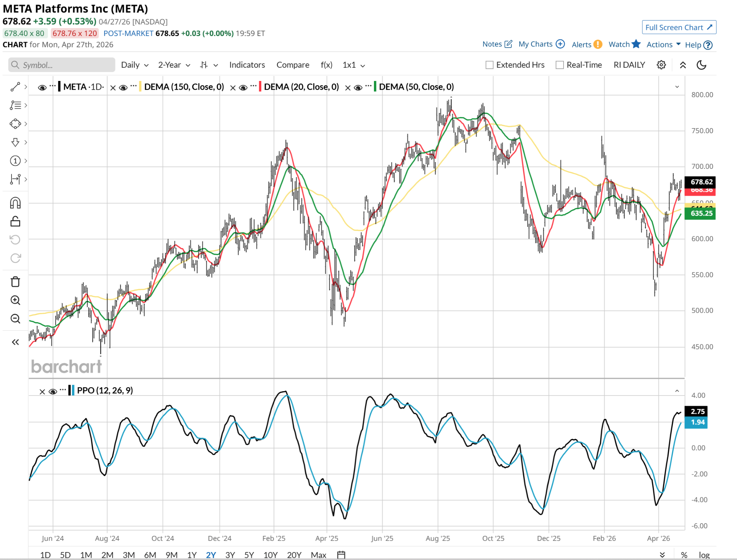The width and height of the screenshot is (737, 560).
Task: Click the zoom in magnifier icon
Action: tap(15, 300)
